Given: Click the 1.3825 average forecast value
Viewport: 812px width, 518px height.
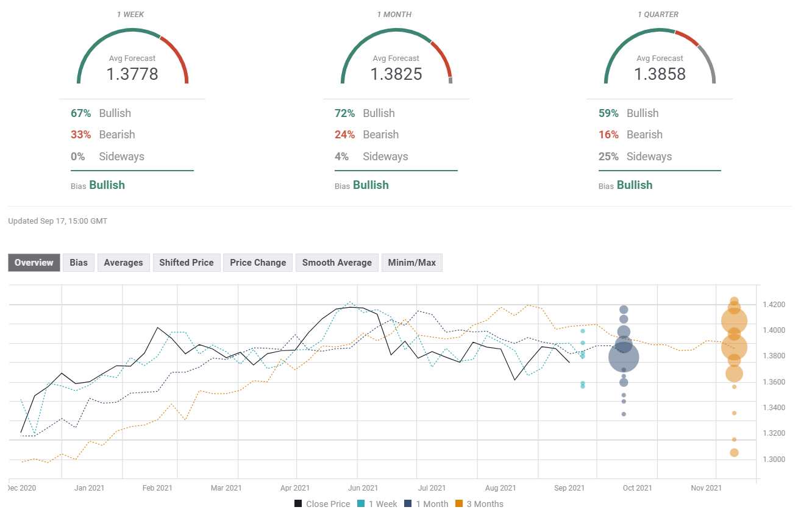Looking at the screenshot, I should tap(396, 74).
